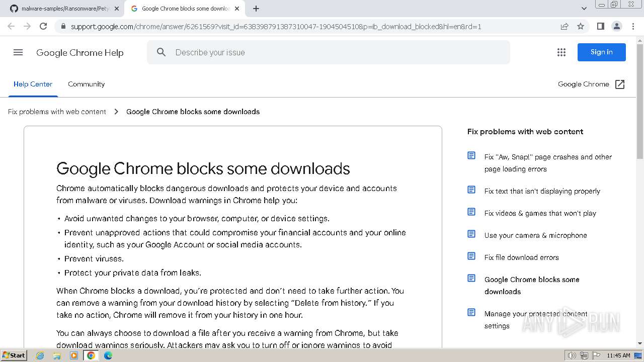644x362 pixels.
Task: Click the Describe your issue search field
Action: point(329,52)
